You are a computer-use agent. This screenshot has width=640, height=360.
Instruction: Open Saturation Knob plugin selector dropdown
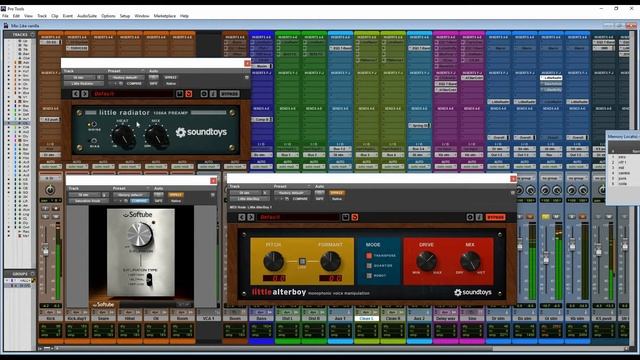[88, 201]
